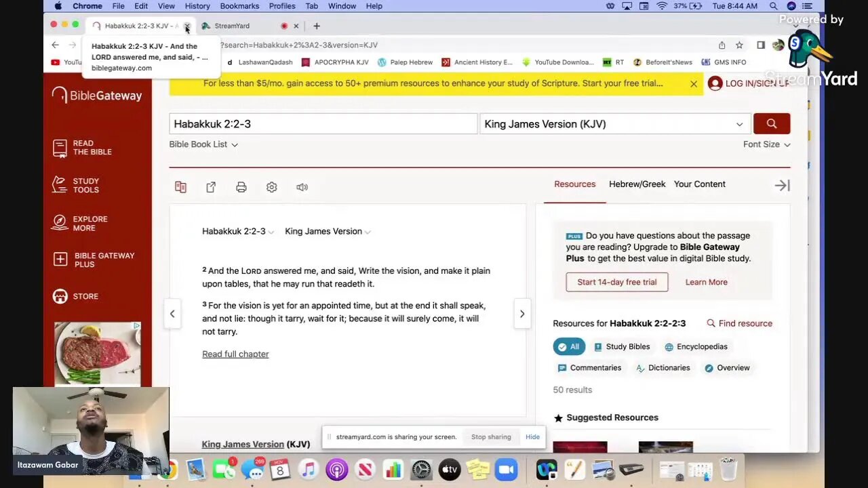Click the Learn More link

[706, 282]
